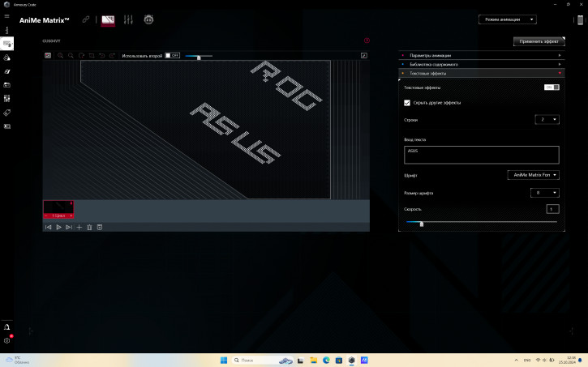Click the skip to last frame button
Image resolution: width=588 pixels, height=367 pixels.
click(69, 228)
